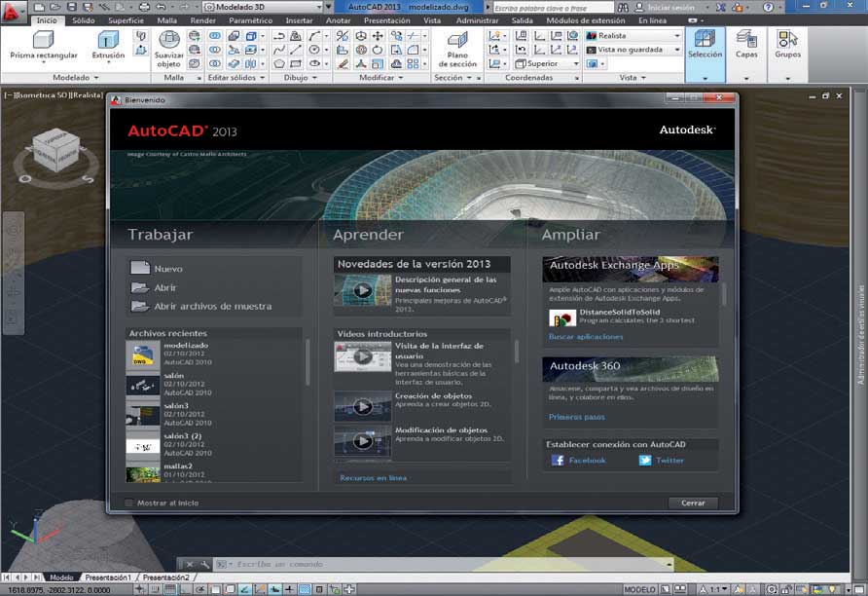This screenshot has height=596, width=868.
Task: Click the Archivos recientes list scrollbar
Action: (307, 363)
